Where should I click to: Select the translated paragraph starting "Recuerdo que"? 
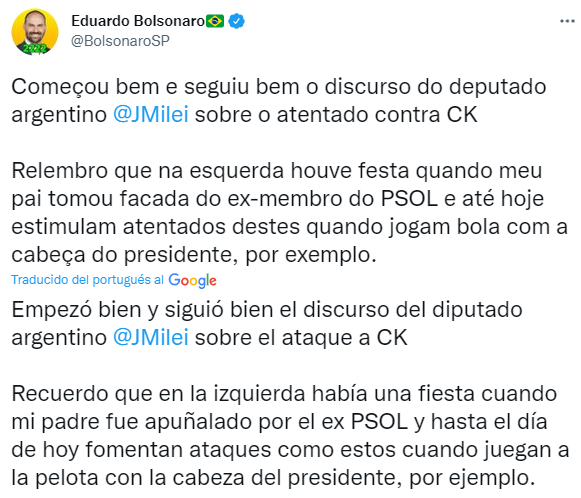point(290,436)
